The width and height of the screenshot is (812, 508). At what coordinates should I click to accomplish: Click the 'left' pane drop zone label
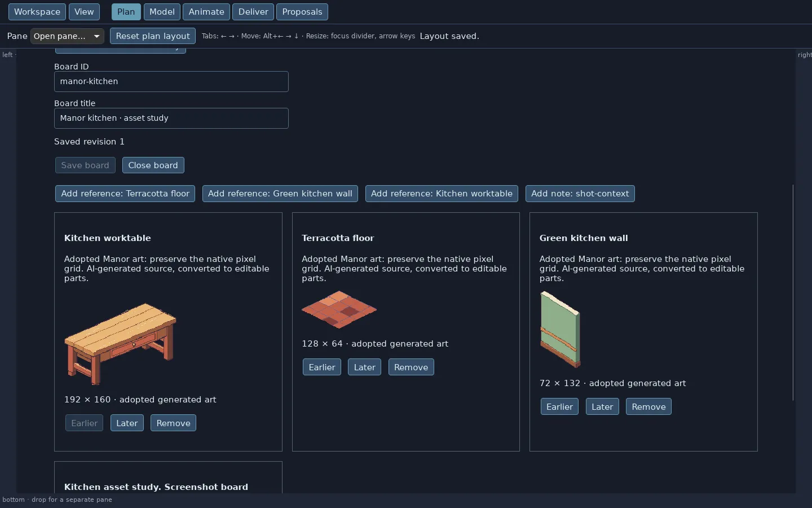coord(8,55)
